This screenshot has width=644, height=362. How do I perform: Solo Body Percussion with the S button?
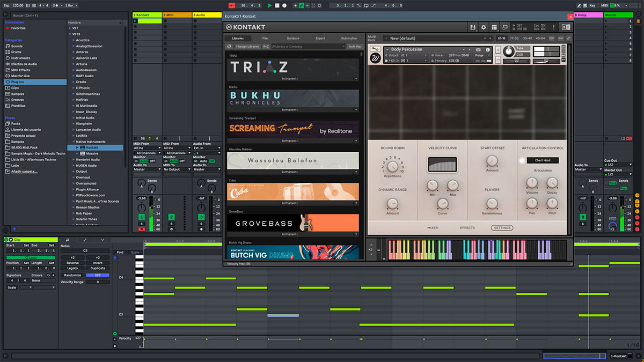coord(498,50)
